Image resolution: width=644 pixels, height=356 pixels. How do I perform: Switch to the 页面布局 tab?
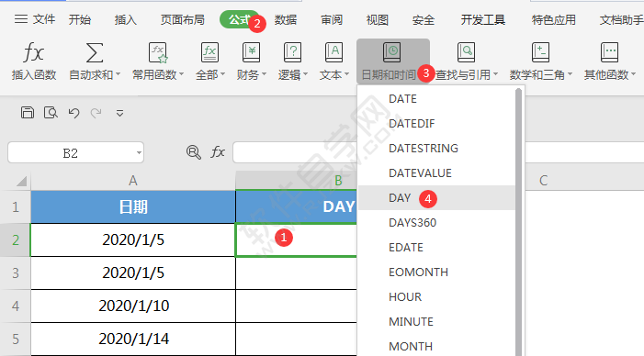pyautogui.click(x=182, y=19)
